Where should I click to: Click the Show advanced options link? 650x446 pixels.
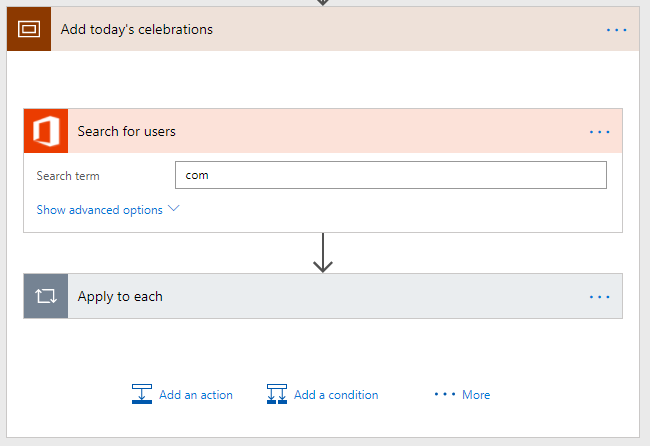point(99,210)
